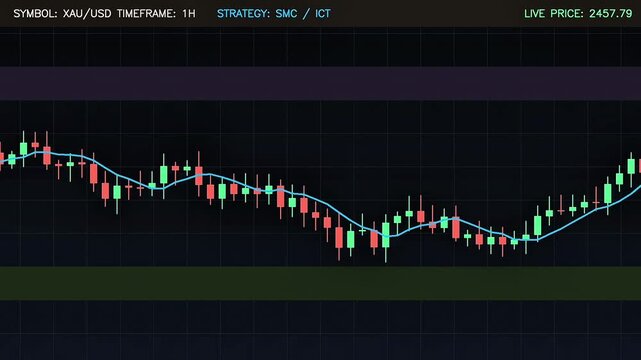Screen dimensions: 641x360
Task: Click the green demand zone band
Action: 320,284
